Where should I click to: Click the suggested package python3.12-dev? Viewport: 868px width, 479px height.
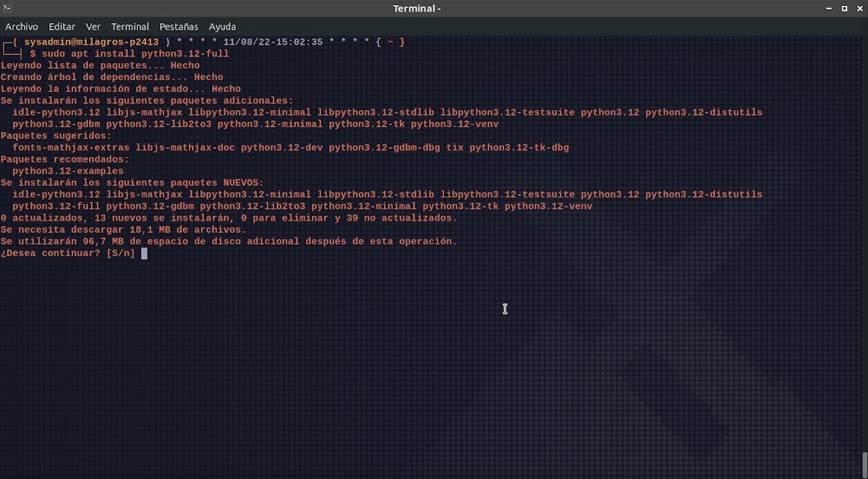pyautogui.click(x=284, y=147)
